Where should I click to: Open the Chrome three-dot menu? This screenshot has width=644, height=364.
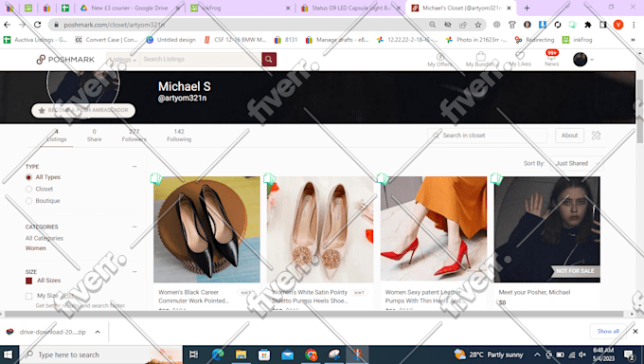(634, 25)
